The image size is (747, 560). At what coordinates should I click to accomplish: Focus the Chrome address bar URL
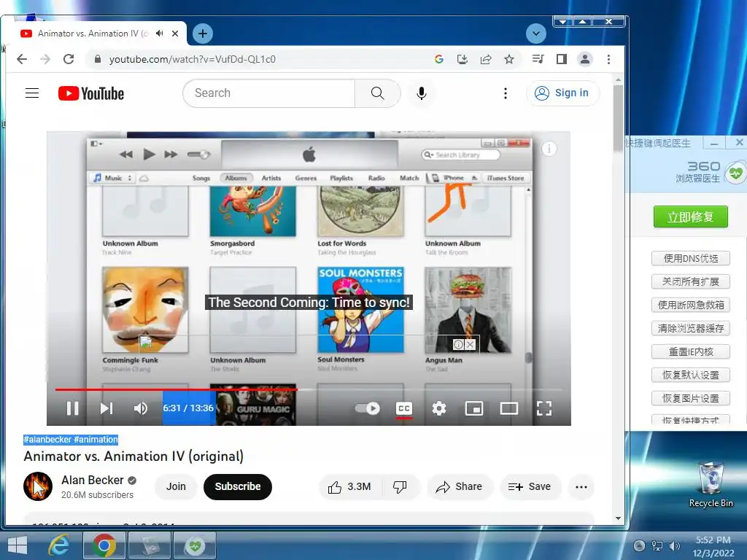click(x=193, y=59)
